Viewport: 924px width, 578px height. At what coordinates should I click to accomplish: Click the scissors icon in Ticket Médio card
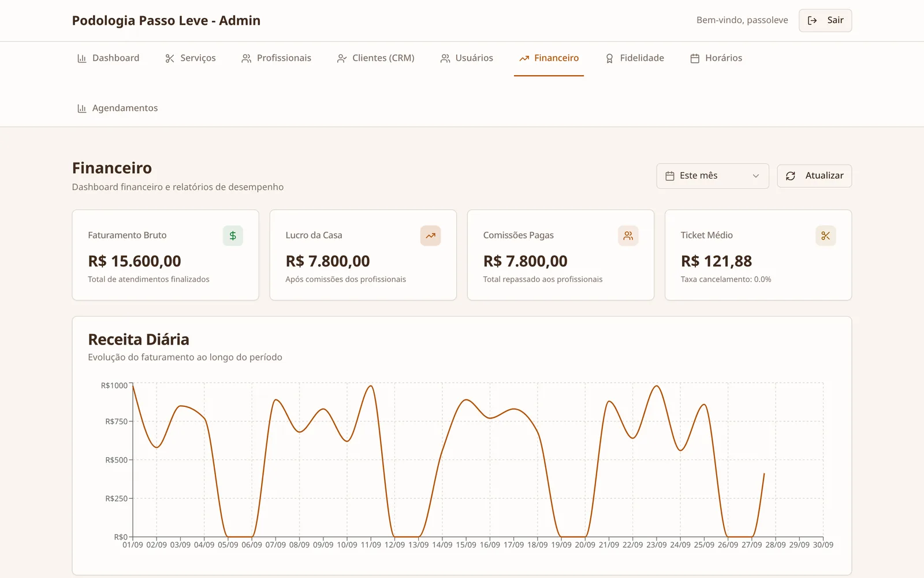coord(825,236)
